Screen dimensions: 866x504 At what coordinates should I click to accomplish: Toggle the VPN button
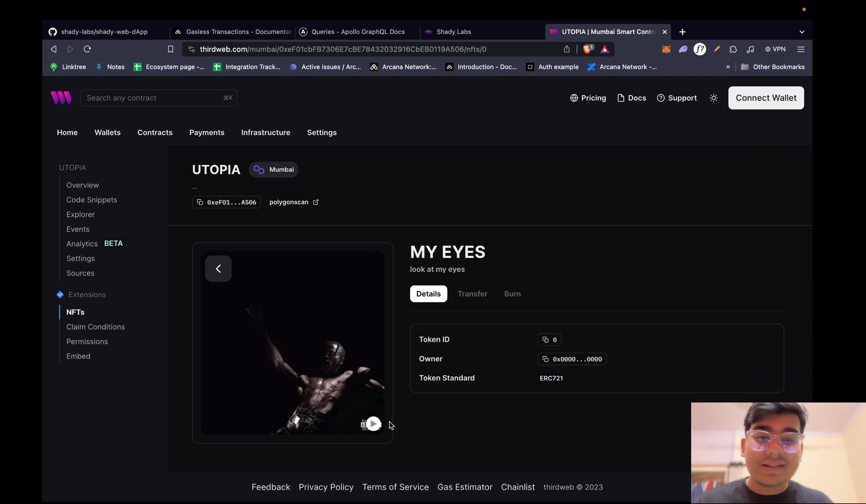click(776, 49)
